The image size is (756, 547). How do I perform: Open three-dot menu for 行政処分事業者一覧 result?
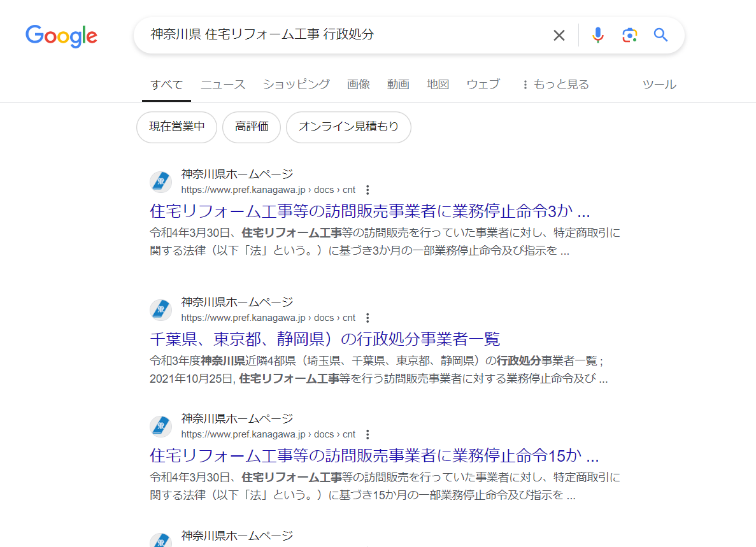[x=367, y=318]
